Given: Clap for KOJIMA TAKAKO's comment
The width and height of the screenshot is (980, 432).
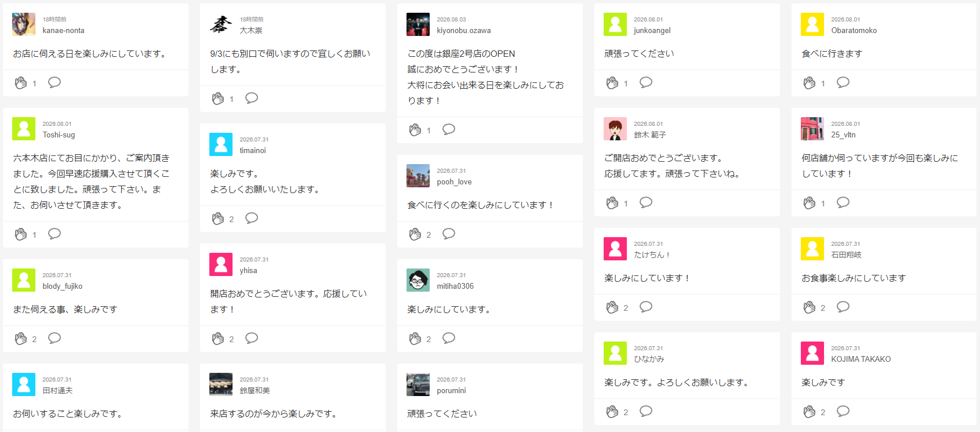Looking at the screenshot, I should [x=810, y=412].
